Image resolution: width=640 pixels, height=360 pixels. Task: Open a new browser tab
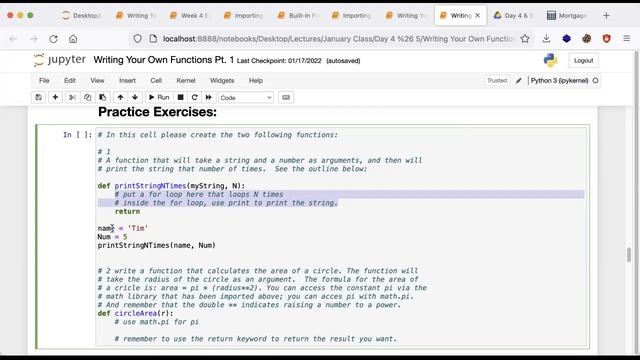tap(606, 16)
